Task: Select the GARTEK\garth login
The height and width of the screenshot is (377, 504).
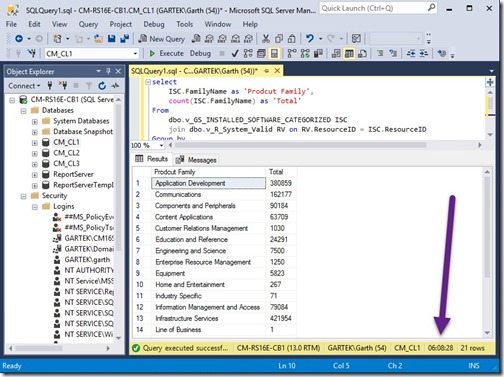Action: [x=87, y=260]
